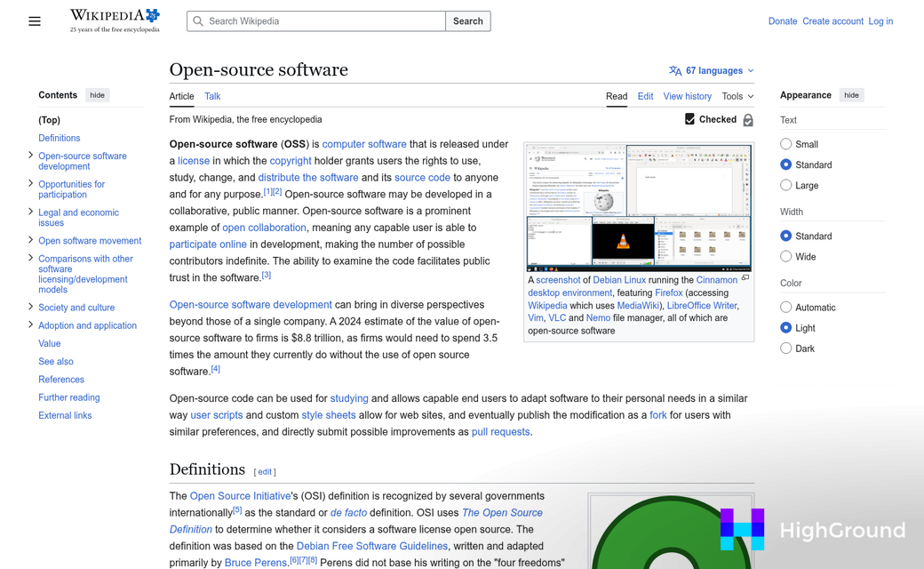Open the Tools dropdown menu

click(737, 96)
